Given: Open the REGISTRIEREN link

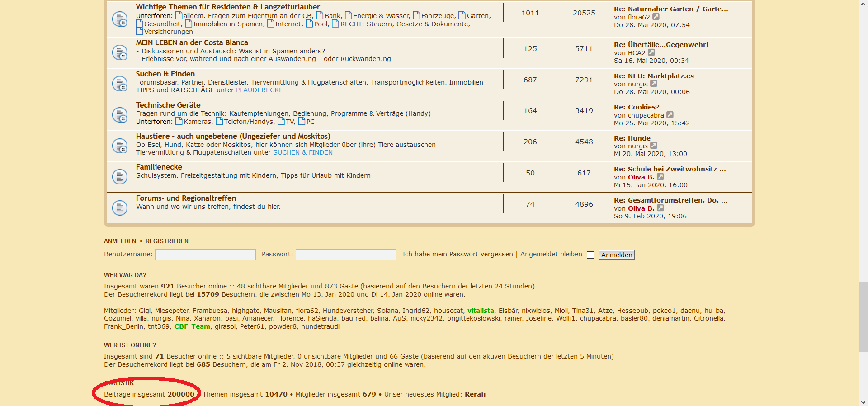Looking at the screenshot, I should click(x=167, y=241).
